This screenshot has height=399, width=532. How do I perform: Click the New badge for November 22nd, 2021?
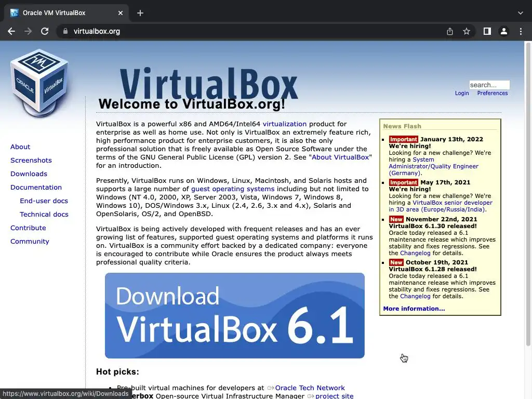pyautogui.click(x=396, y=220)
